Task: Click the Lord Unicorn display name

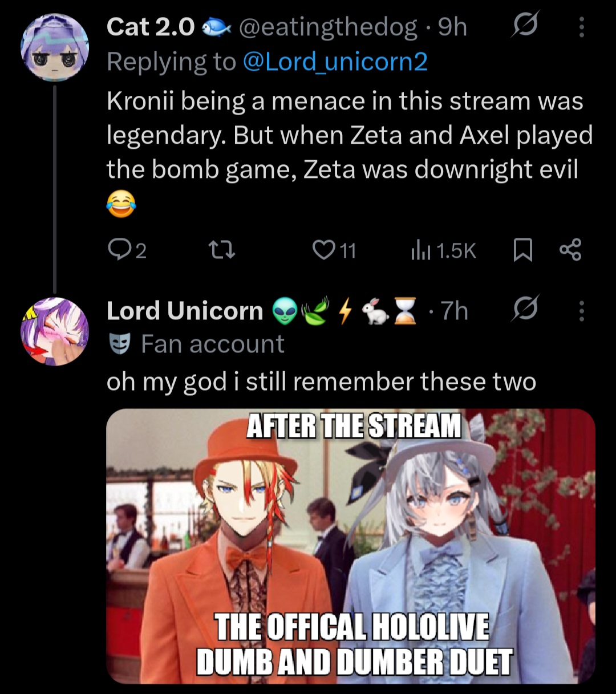Action: 185,311
